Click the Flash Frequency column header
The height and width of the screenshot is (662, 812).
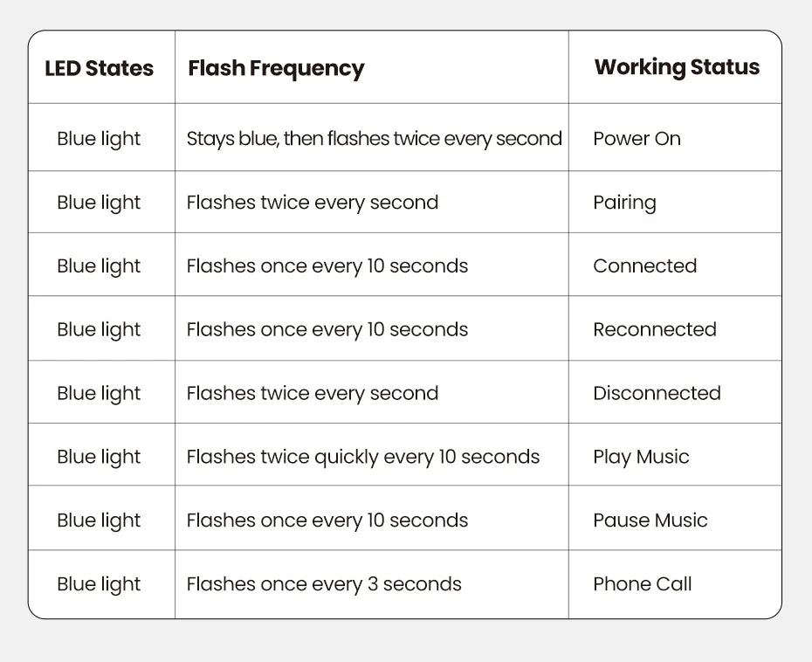click(276, 68)
